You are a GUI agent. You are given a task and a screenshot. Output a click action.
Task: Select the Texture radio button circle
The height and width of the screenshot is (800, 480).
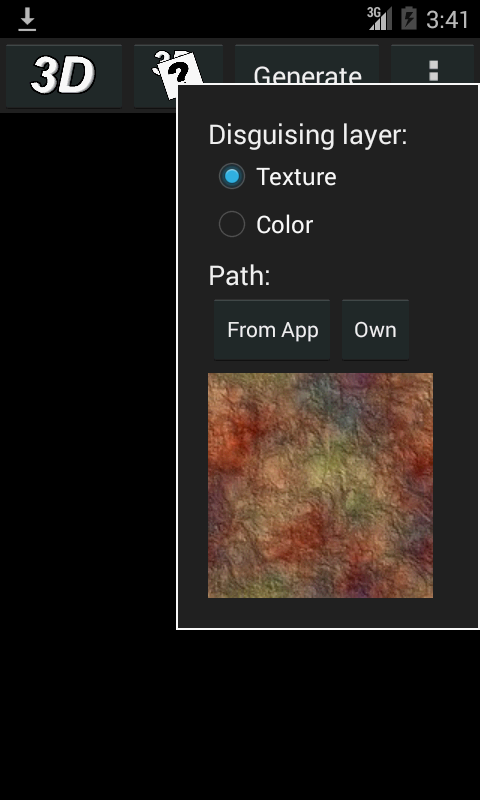[x=232, y=177]
